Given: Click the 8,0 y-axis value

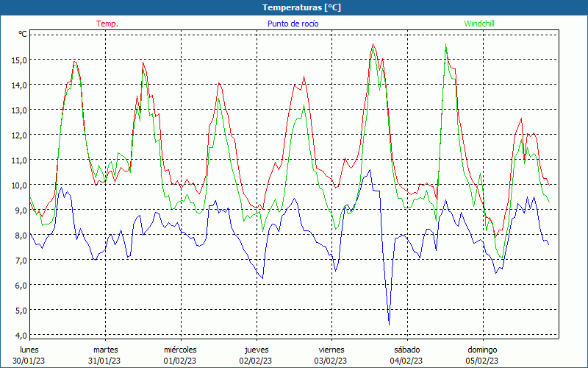Looking at the screenshot, I should [21, 235].
